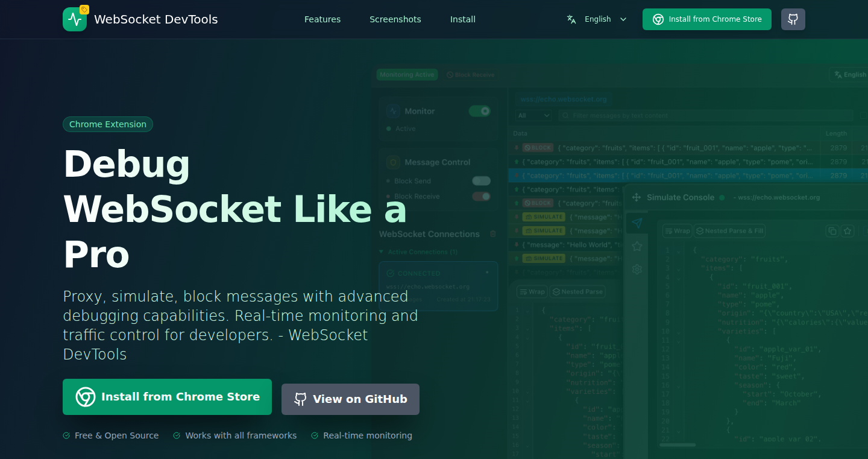Click header Install from Chrome Store button

(707, 19)
